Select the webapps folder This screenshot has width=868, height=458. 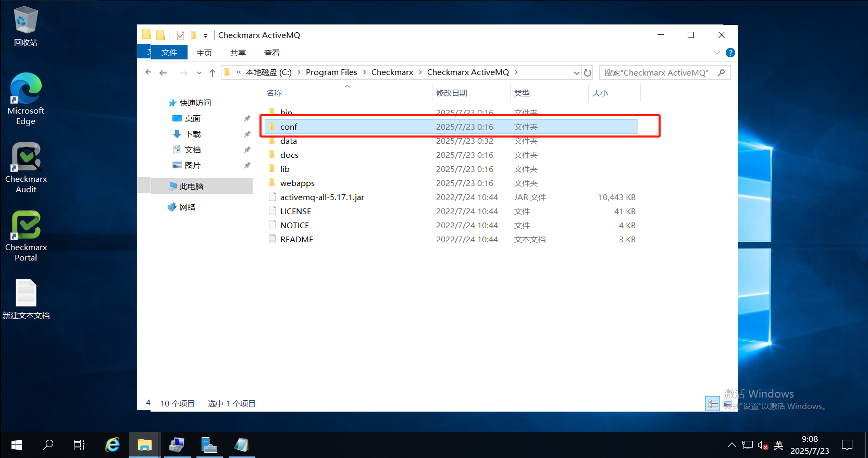(x=452, y=183)
